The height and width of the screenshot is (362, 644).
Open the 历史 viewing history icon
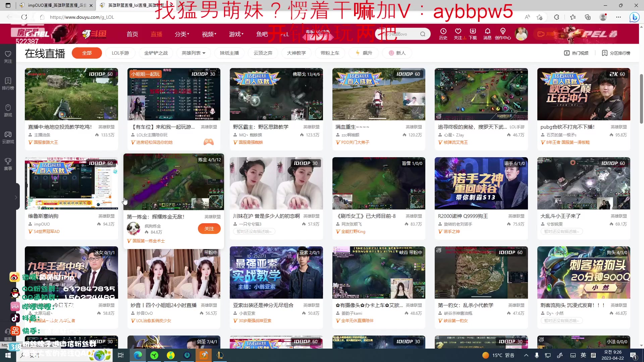click(x=443, y=34)
